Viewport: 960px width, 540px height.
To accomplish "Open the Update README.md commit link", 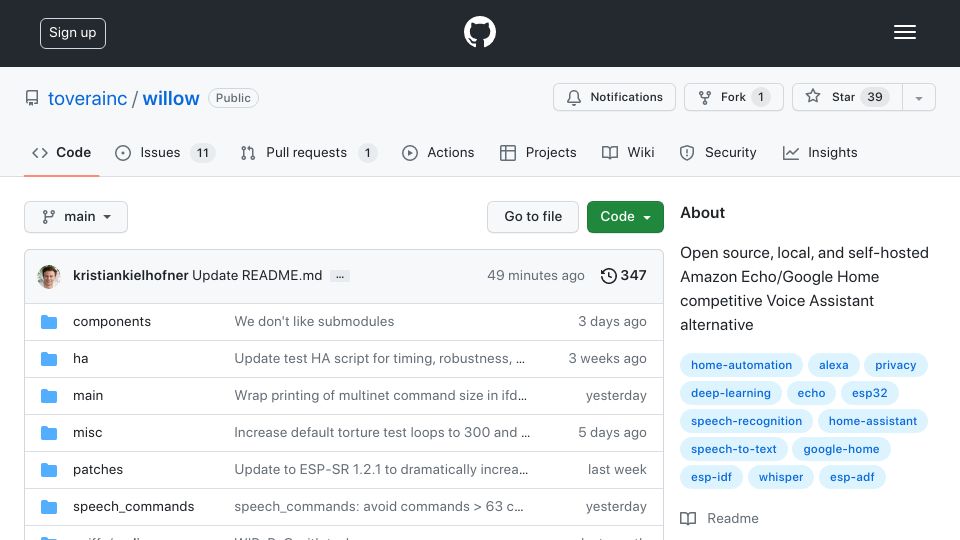I will (257, 276).
